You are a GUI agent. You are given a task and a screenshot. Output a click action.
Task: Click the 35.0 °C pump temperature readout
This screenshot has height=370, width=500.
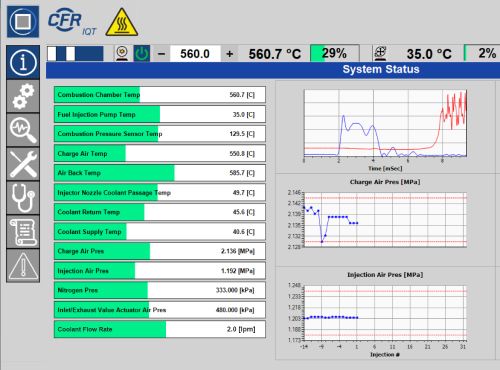[x=429, y=54]
